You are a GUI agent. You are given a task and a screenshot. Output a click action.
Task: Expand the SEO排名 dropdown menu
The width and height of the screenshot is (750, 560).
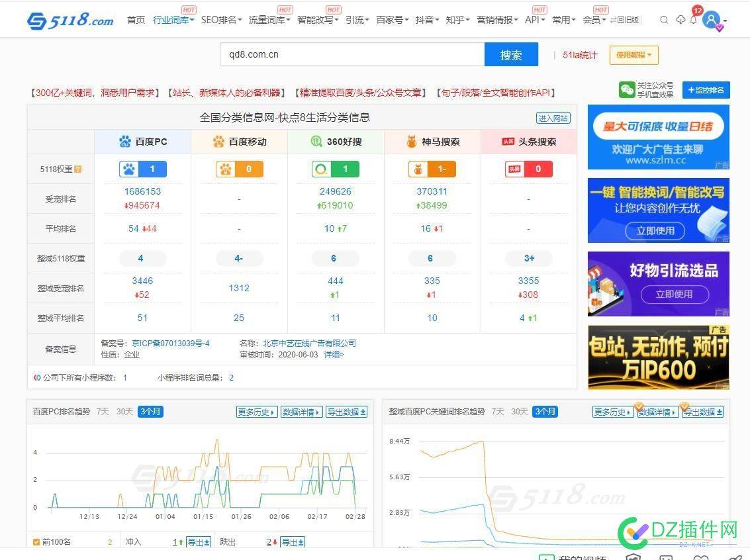click(x=222, y=20)
